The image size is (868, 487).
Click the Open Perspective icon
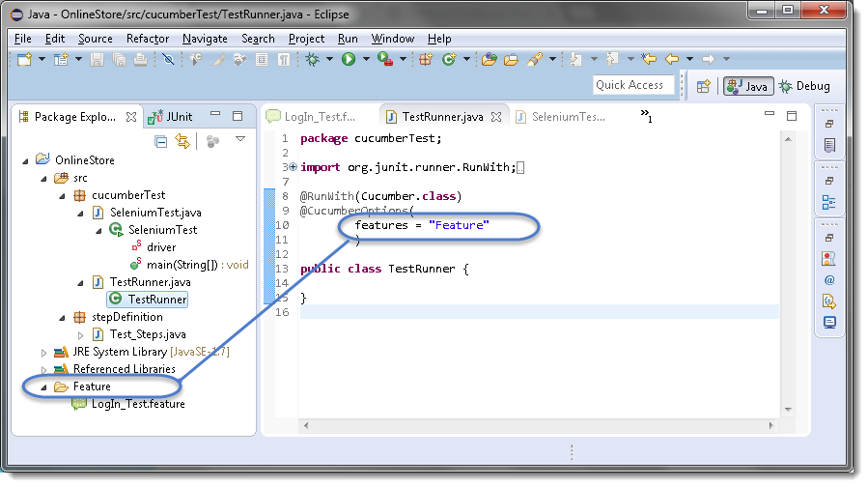(x=703, y=86)
